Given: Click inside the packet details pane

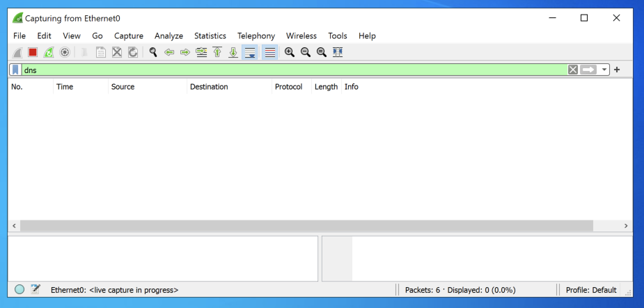Looking at the screenshot, I should tap(163, 259).
